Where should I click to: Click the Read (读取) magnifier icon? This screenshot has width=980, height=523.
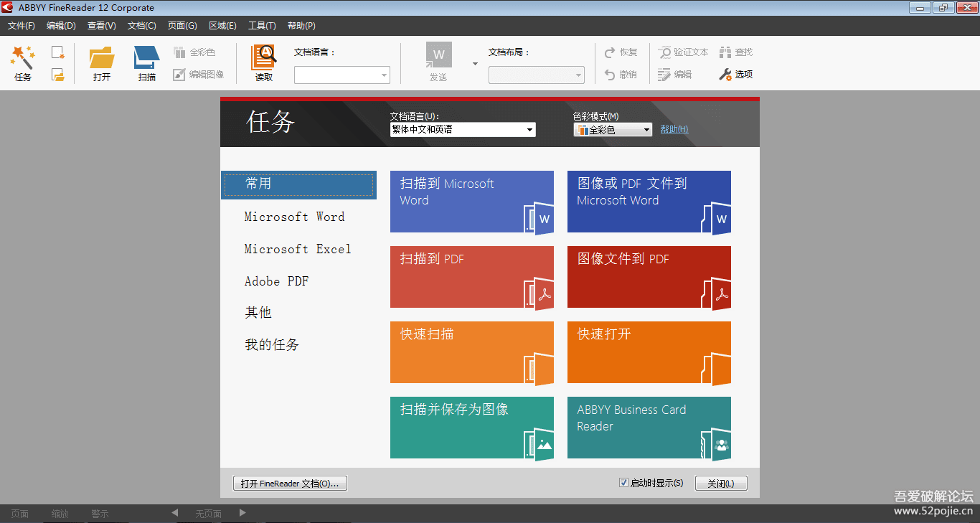264,63
